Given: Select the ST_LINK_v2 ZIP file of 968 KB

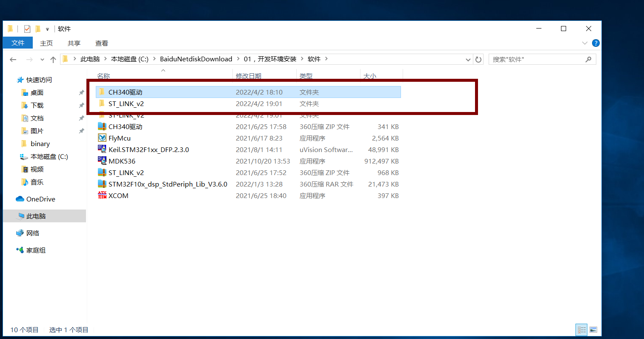Looking at the screenshot, I should (x=248, y=172).
